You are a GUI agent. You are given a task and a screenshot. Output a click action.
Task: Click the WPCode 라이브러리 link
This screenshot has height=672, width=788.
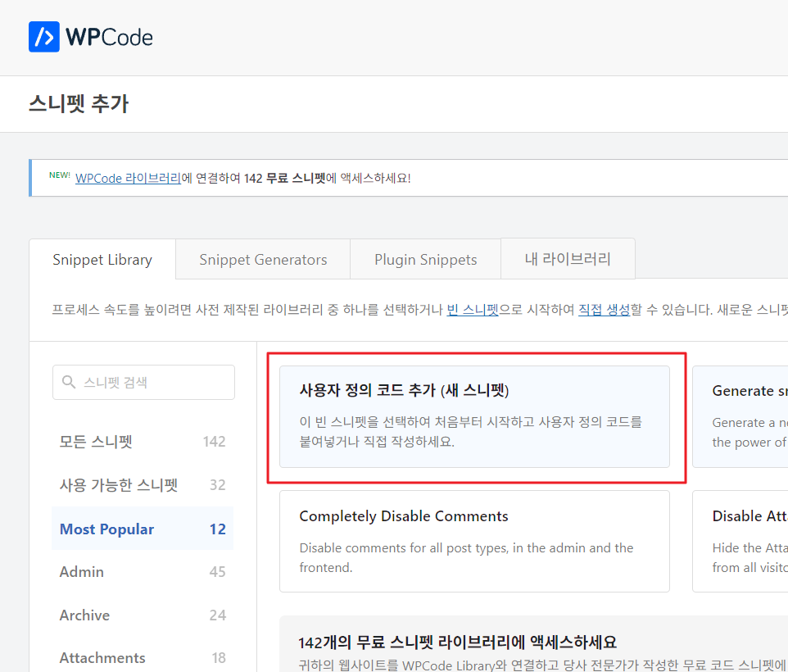(128, 178)
